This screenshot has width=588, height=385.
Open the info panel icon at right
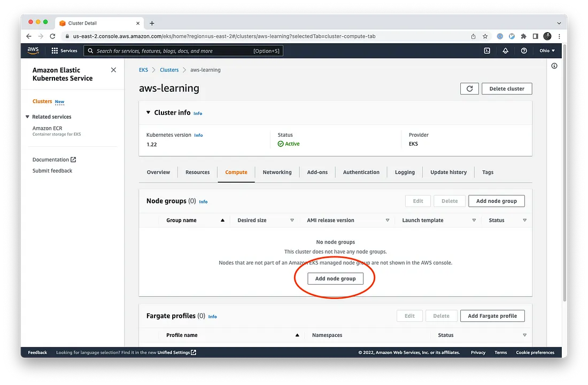pos(554,66)
